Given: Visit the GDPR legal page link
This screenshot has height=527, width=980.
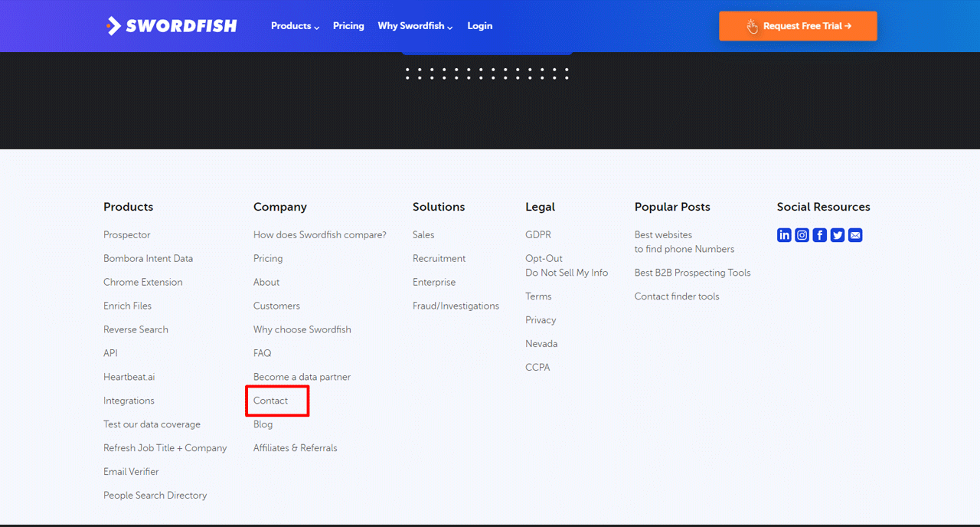Looking at the screenshot, I should 538,235.
